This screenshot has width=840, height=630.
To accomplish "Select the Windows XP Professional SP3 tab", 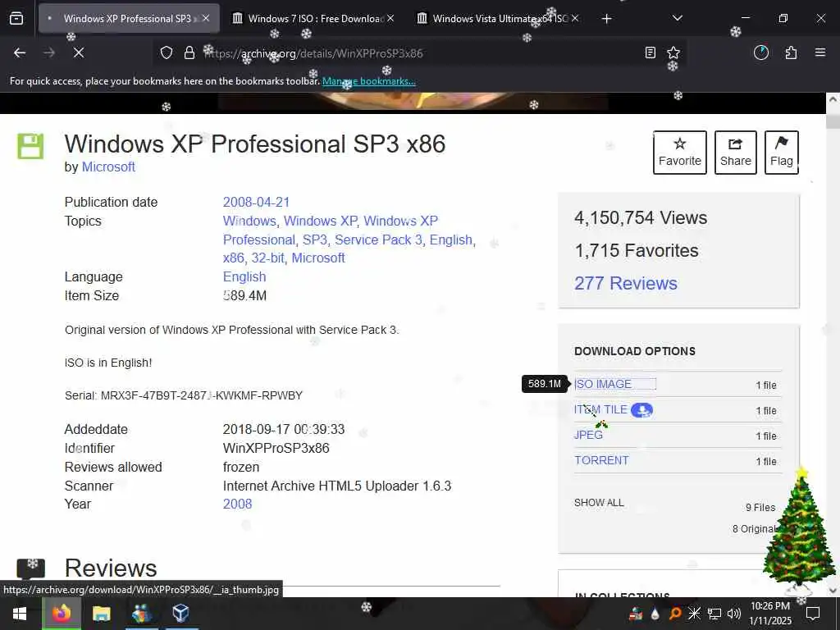I will [x=127, y=19].
